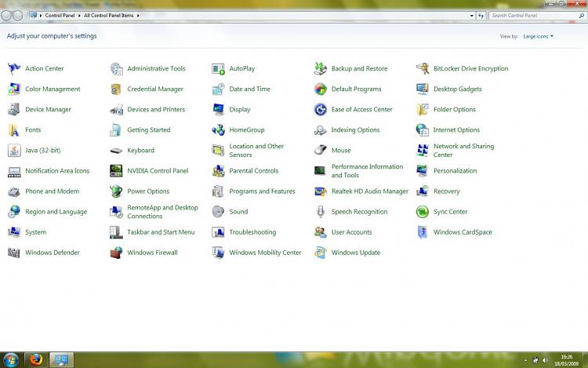This screenshot has width=588, height=368.
Task: Click the Back navigation button
Action: coord(6,16)
